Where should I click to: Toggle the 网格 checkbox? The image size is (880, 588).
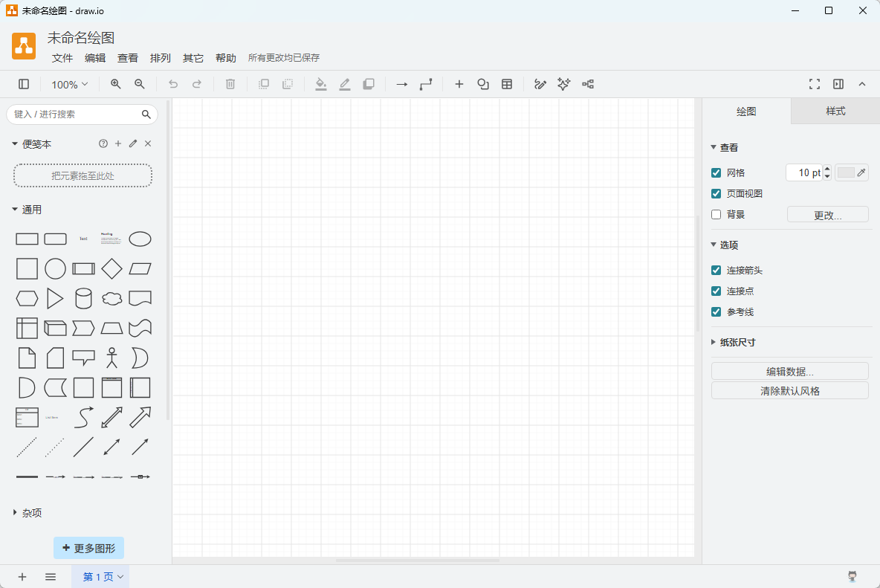click(x=716, y=172)
